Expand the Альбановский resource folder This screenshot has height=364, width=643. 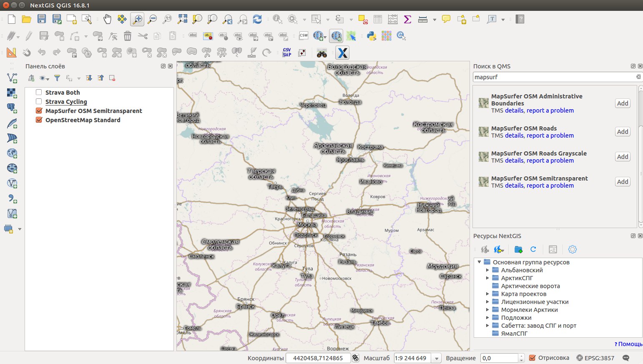(487, 270)
